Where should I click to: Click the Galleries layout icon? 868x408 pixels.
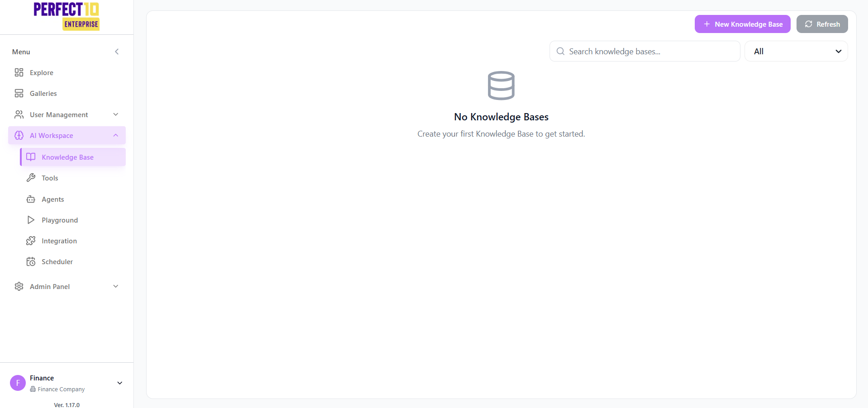pyautogui.click(x=19, y=93)
